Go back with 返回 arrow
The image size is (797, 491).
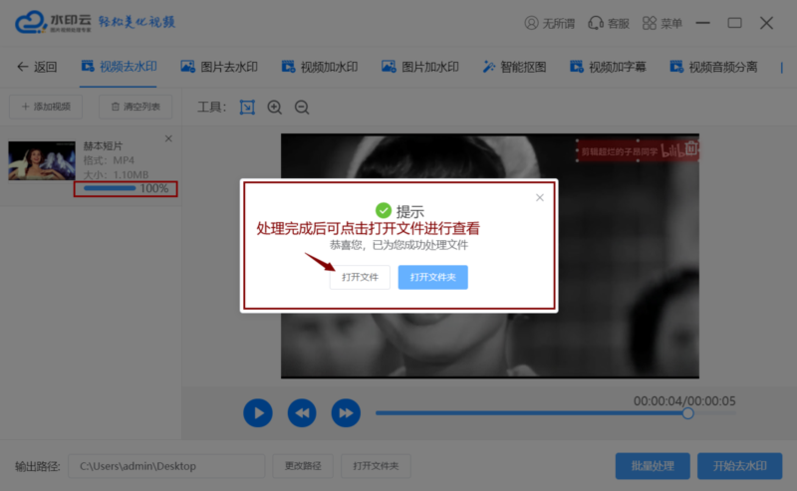click(x=37, y=67)
